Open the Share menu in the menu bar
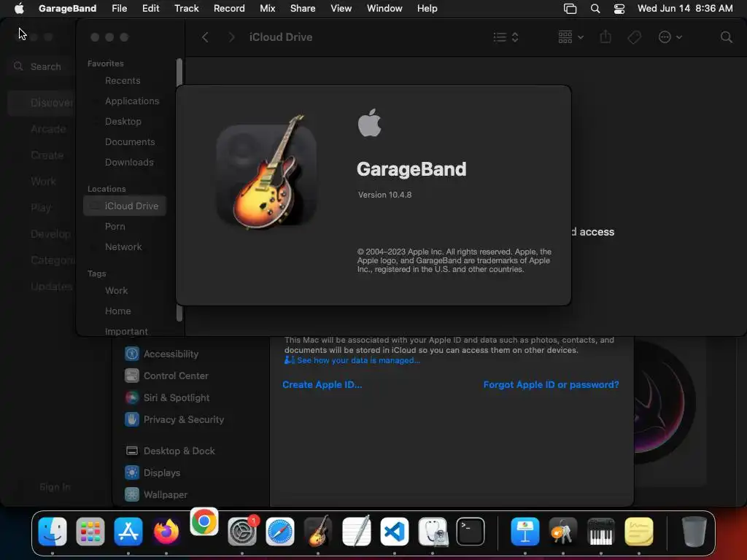This screenshot has width=747, height=560. click(303, 8)
